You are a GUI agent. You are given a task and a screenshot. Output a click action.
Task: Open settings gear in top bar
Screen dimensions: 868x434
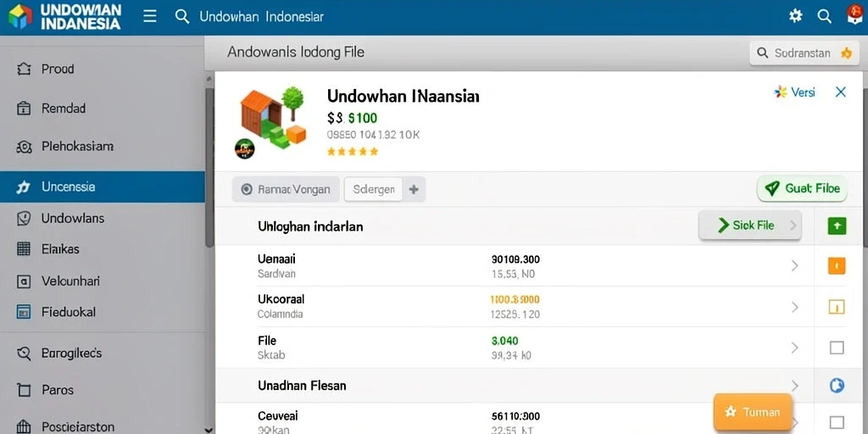795,16
